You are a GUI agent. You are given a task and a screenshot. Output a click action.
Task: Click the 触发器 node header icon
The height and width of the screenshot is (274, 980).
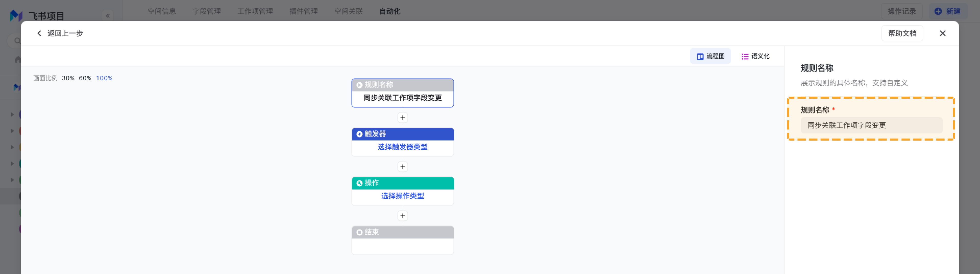pos(359,134)
